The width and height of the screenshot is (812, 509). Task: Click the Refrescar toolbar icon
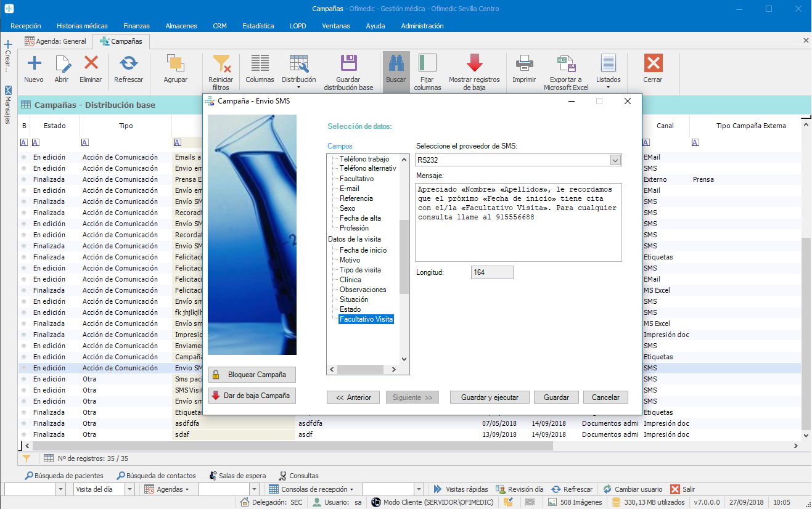click(128, 63)
